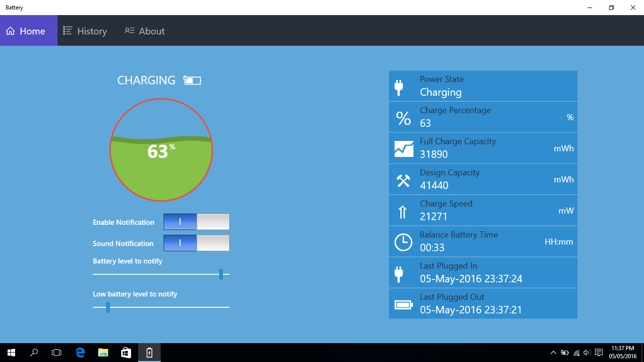Click the Last Plugged Out battery icon
The height and width of the screenshot is (362, 644).
pos(404,305)
